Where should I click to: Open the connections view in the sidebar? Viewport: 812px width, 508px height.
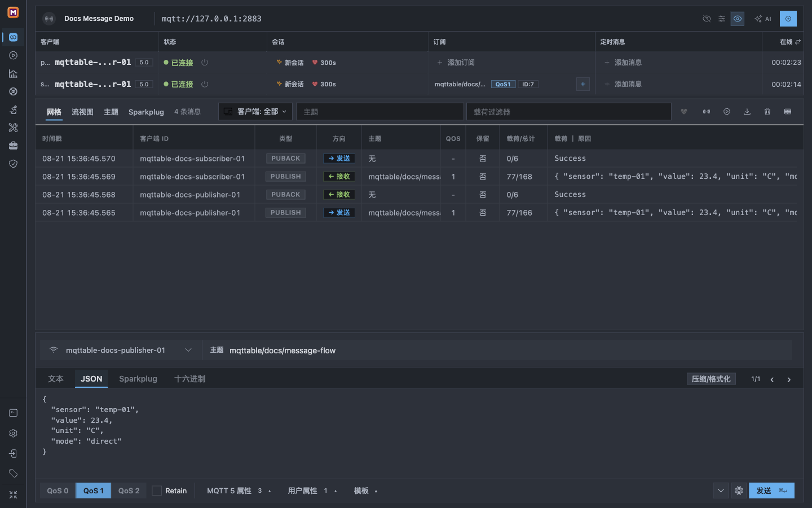coord(13,37)
